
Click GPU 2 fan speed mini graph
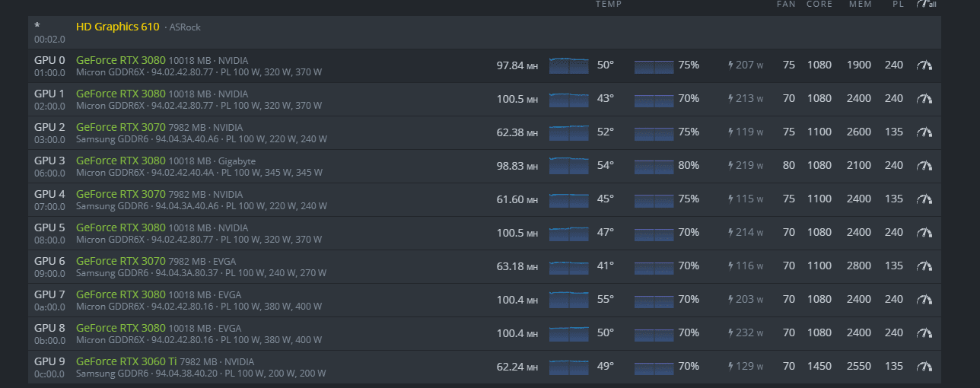tap(654, 132)
